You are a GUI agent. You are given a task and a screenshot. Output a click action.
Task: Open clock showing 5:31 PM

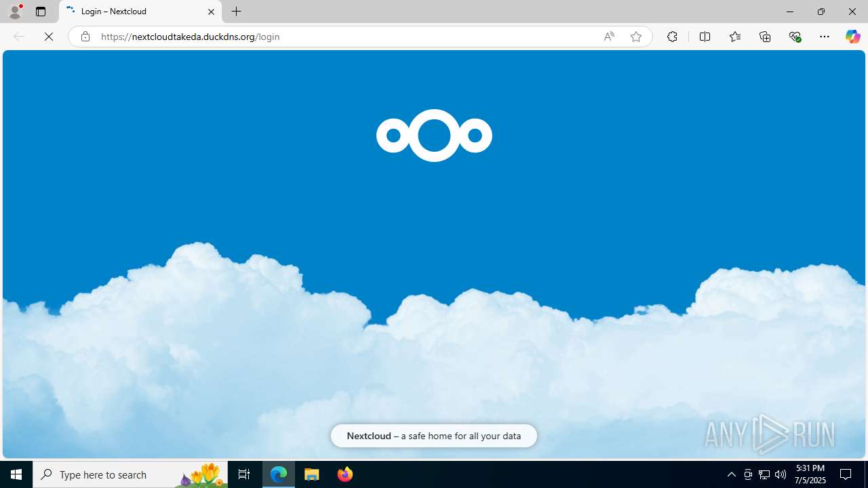[x=810, y=474]
